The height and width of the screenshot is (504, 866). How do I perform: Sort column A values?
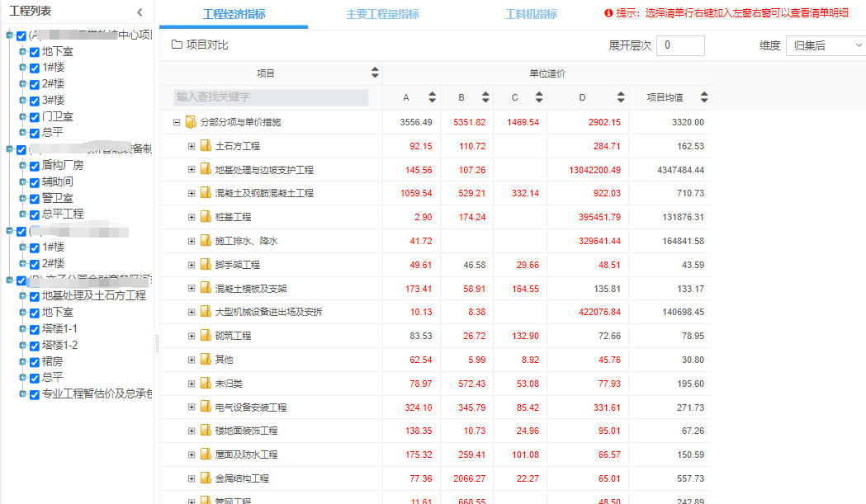point(432,97)
